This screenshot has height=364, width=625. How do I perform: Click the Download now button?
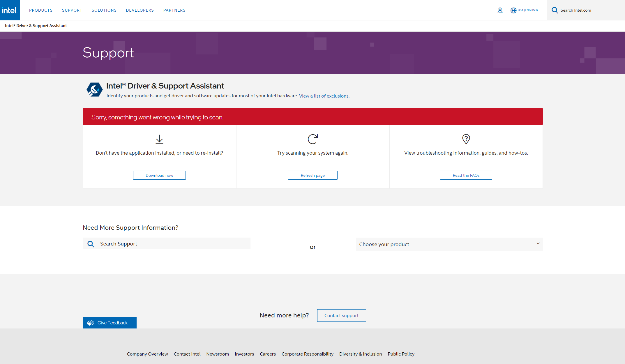159,175
